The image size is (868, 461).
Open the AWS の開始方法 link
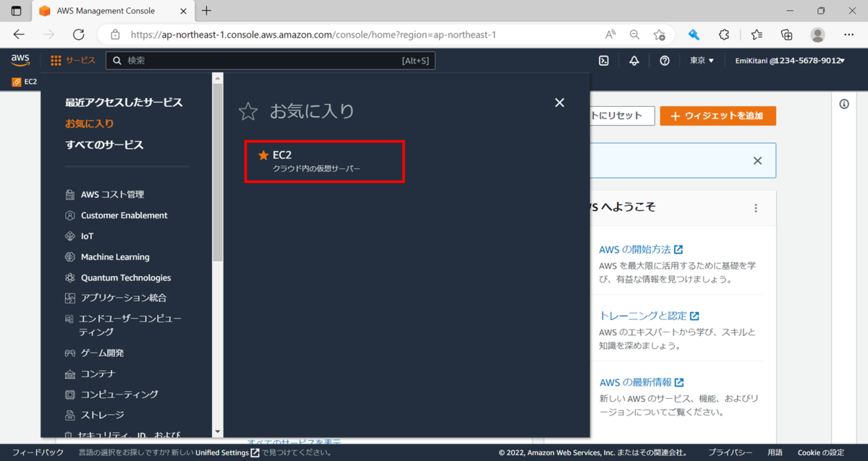coord(641,249)
